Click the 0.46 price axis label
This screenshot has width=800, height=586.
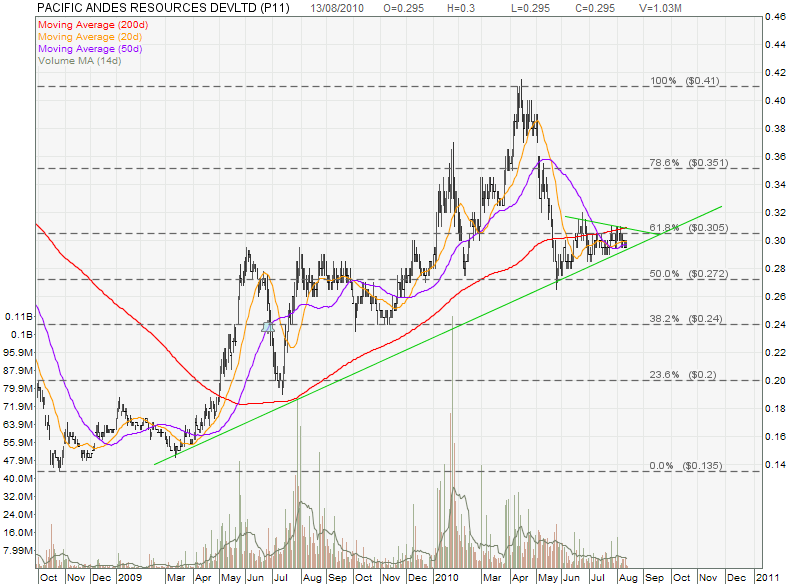tap(775, 17)
